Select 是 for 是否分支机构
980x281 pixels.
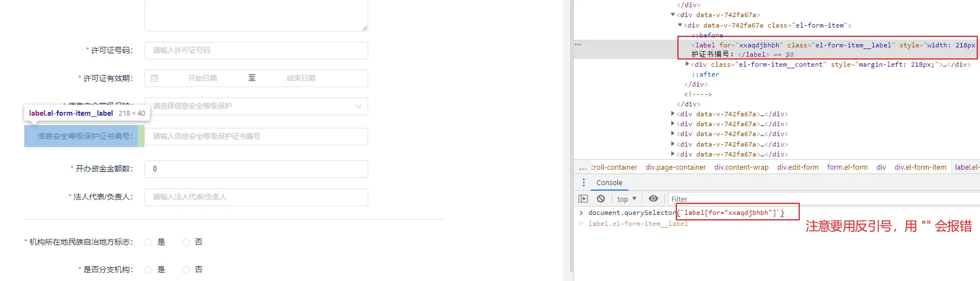pyautogui.click(x=148, y=270)
